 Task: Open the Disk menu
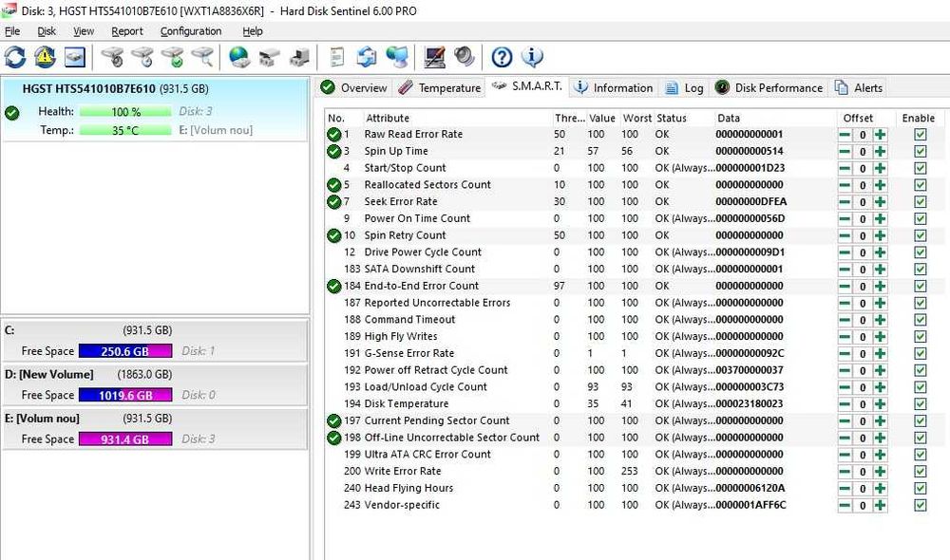click(x=46, y=31)
